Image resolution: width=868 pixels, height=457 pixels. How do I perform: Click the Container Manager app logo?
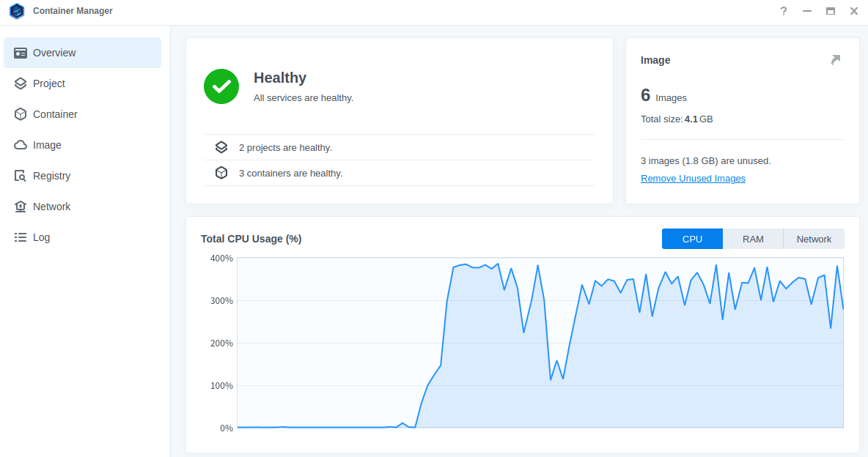17,11
